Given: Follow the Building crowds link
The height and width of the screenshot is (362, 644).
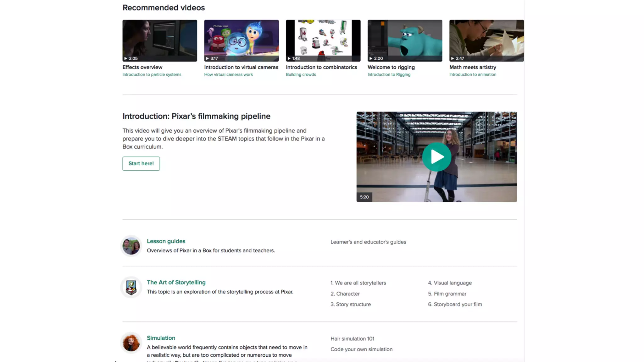Looking at the screenshot, I should click(x=301, y=74).
